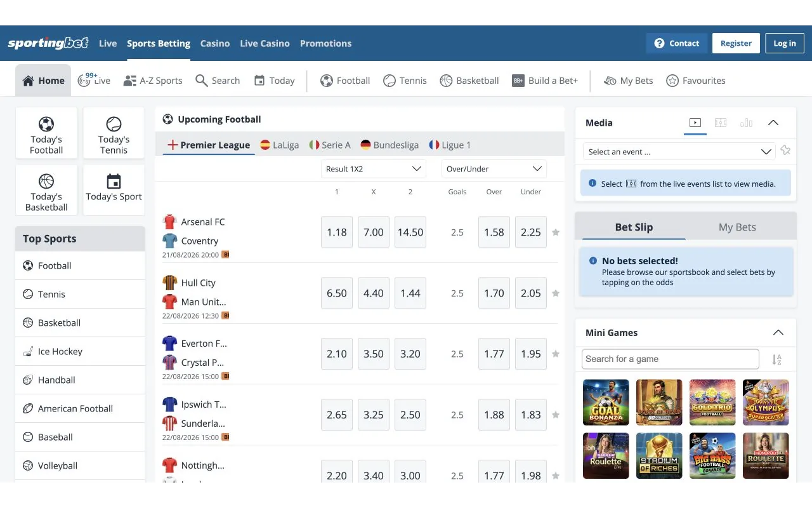Click the sportingbet logo

pyautogui.click(x=48, y=43)
